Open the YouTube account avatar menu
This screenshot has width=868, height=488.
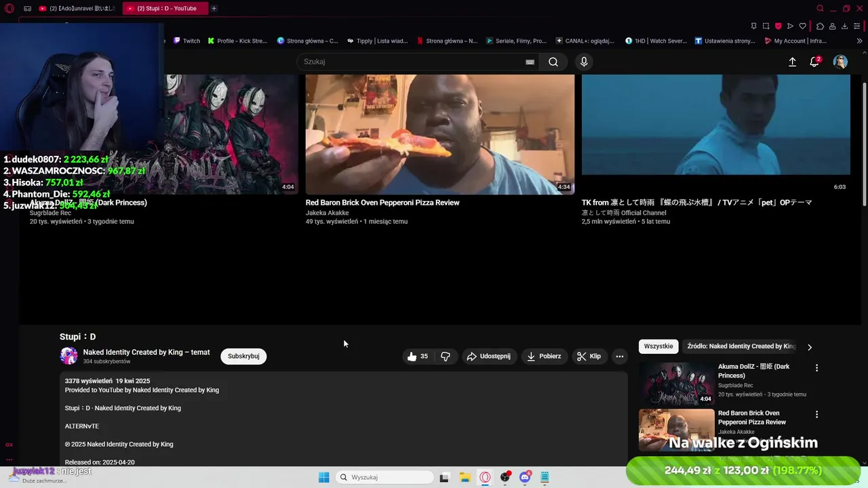[x=840, y=62]
